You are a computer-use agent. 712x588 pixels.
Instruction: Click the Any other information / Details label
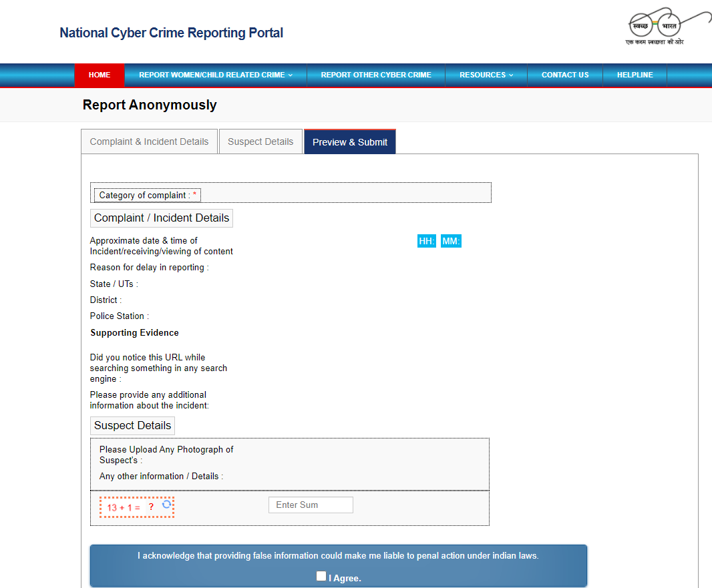[x=161, y=476]
